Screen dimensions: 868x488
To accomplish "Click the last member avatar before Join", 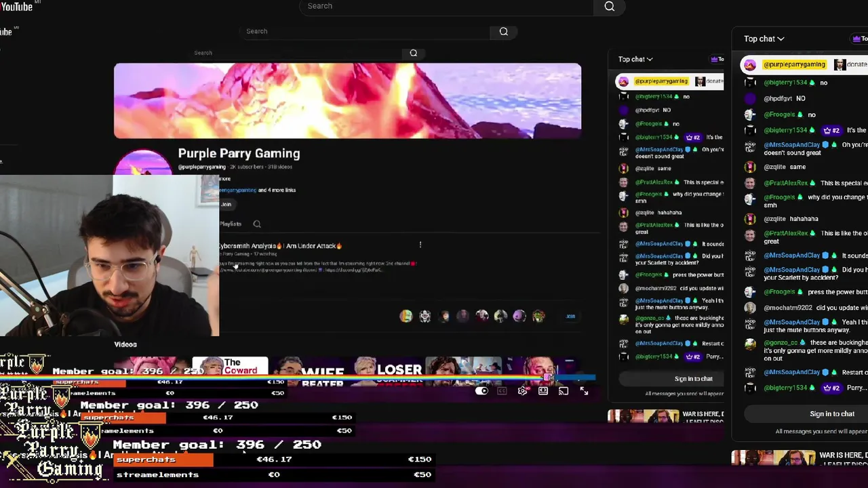I will point(538,316).
